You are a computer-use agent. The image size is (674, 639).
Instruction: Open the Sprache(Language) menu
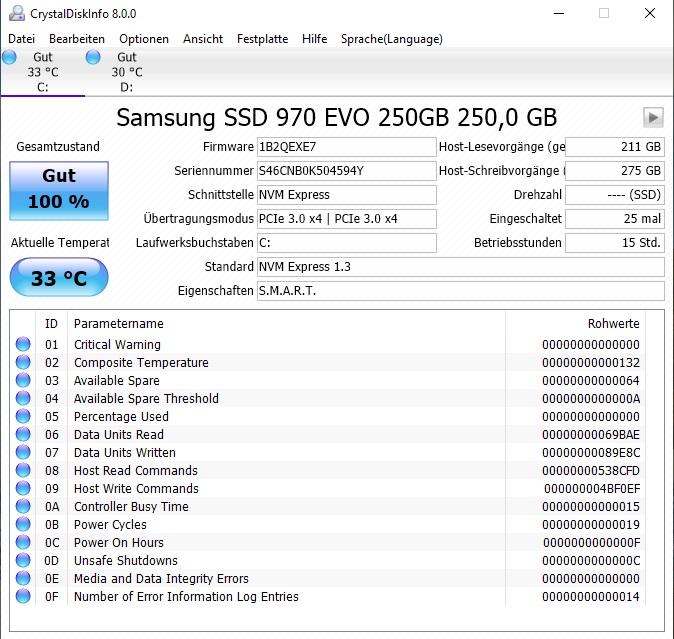[392, 39]
